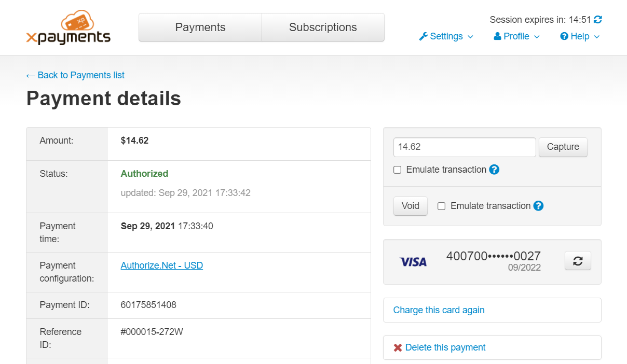This screenshot has height=364, width=627.
Task: Click the $14.62 amount value
Action: [134, 141]
